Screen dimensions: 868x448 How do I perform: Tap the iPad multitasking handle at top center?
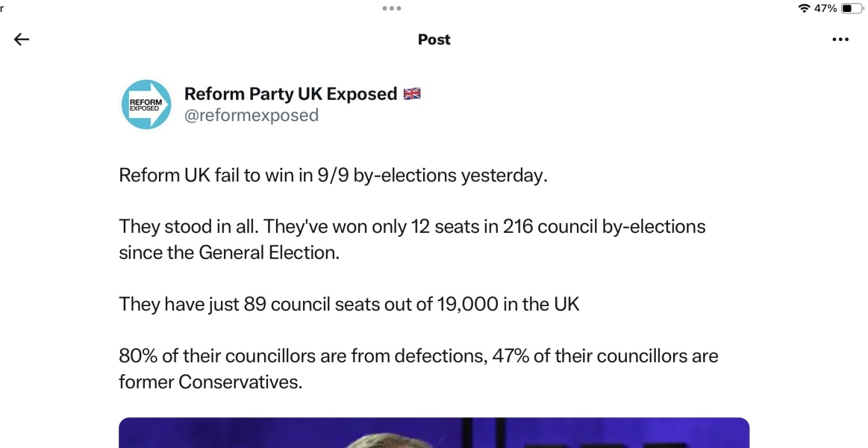(x=391, y=8)
